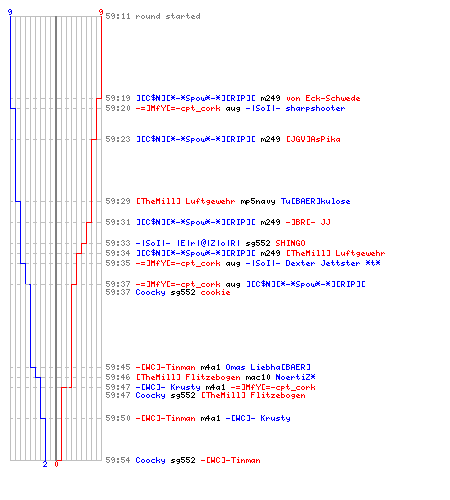Click red starting count 9 above graph
This screenshot has width=450, height=500.
click(x=101, y=12)
